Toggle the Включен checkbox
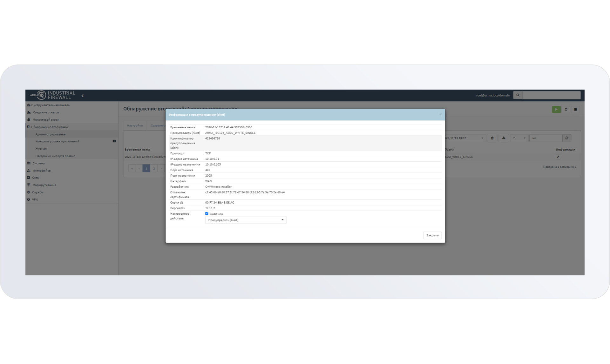The height and width of the screenshot is (364, 610). 207,214
